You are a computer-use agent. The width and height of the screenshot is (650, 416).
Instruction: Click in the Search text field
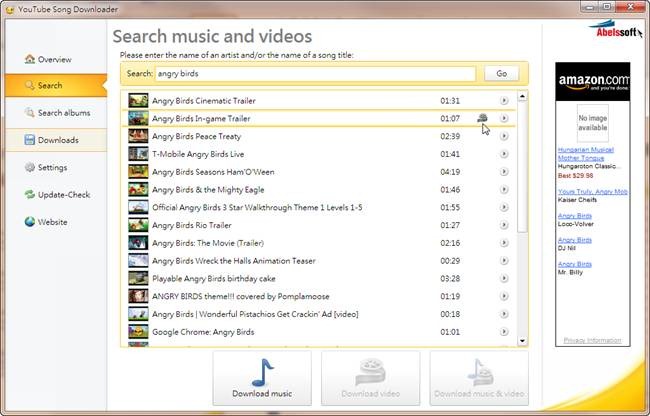coord(315,74)
